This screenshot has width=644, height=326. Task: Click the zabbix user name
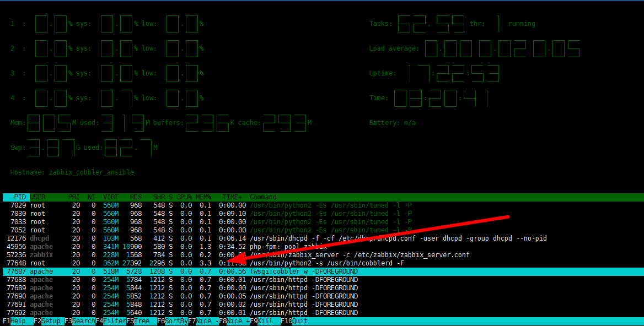[41, 254]
